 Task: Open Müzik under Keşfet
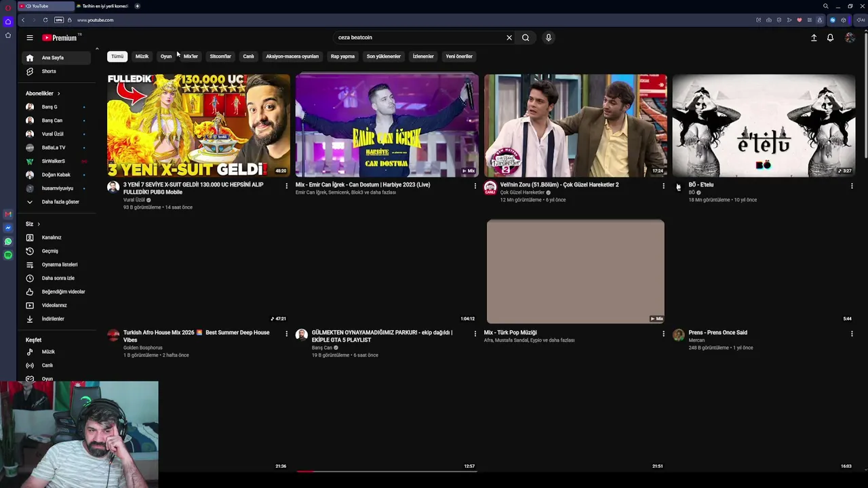tap(56, 352)
